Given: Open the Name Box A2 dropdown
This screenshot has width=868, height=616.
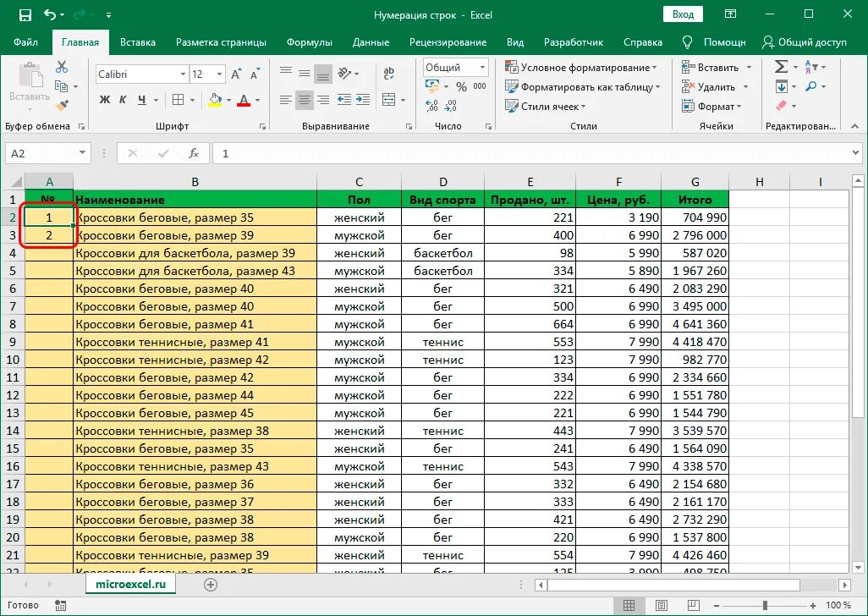Looking at the screenshot, I should [x=82, y=153].
